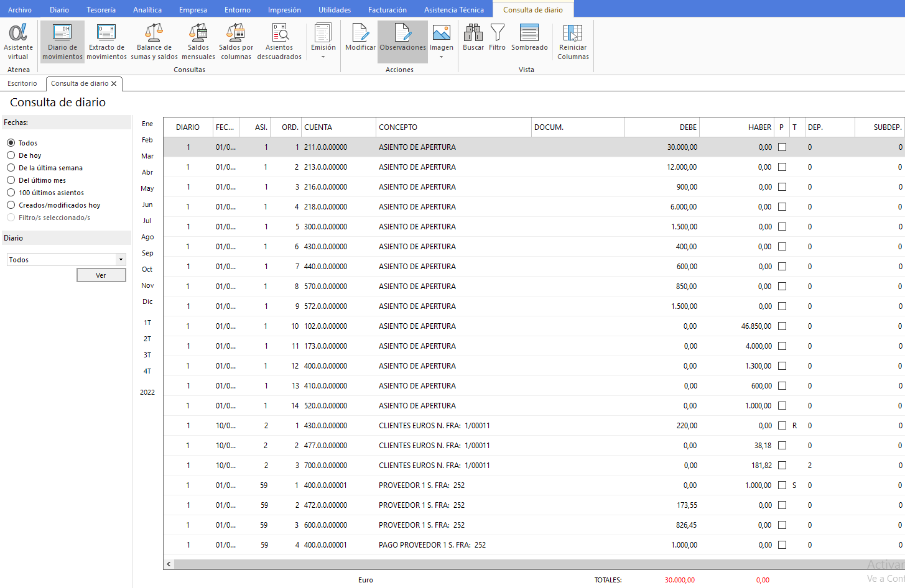Tick P checkbox for account 211.0.0.00000

(x=782, y=147)
